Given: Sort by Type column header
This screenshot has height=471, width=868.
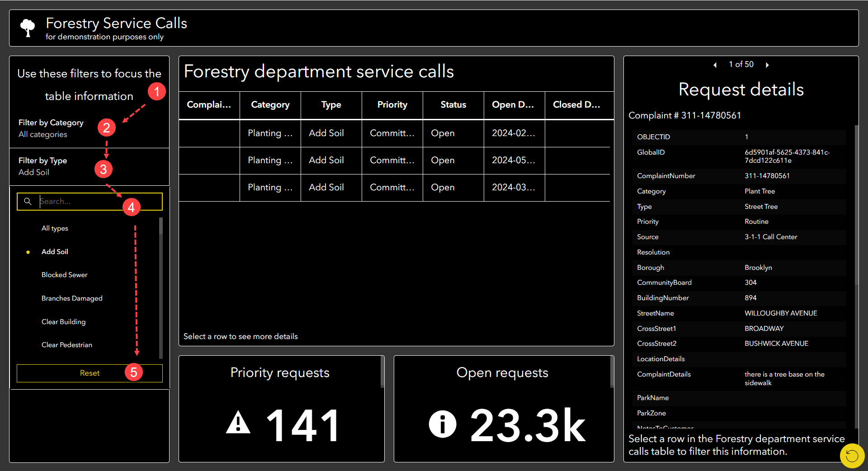Looking at the screenshot, I should tap(331, 105).
